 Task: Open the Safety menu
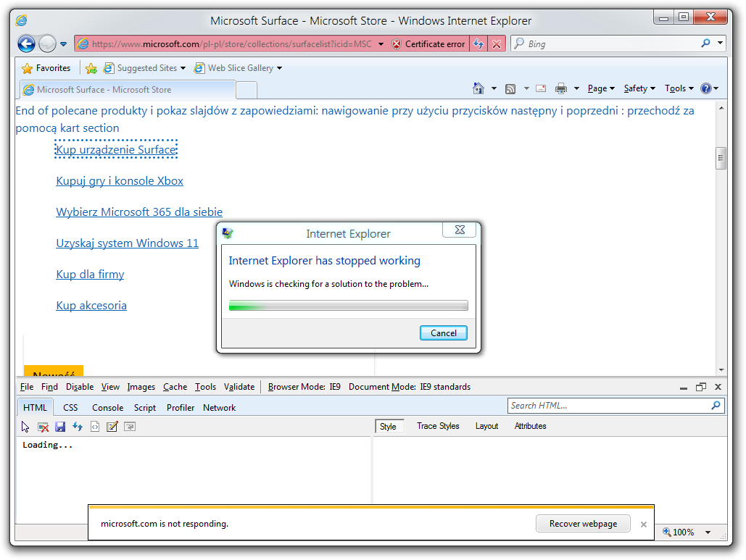coord(639,88)
